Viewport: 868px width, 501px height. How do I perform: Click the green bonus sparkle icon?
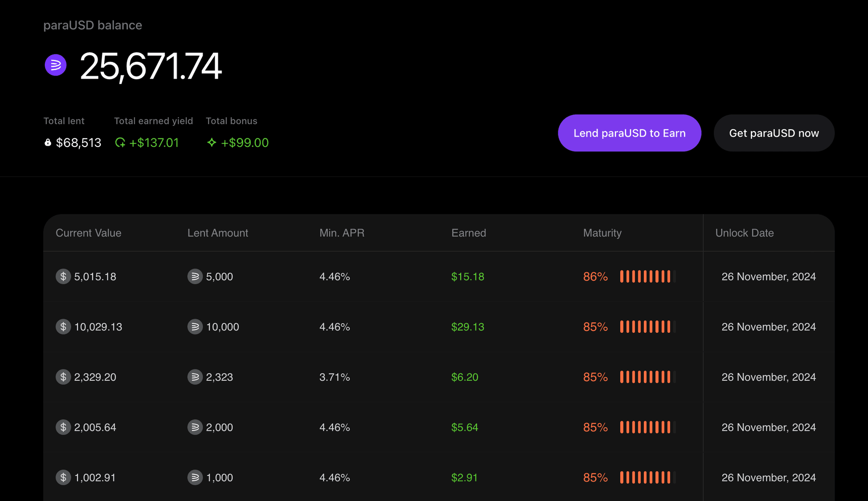click(x=212, y=142)
